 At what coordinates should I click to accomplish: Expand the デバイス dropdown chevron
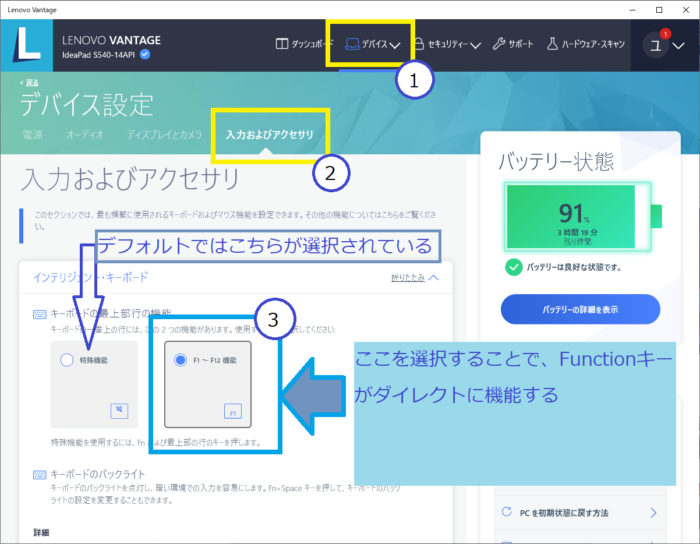pyautogui.click(x=395, y=45)
